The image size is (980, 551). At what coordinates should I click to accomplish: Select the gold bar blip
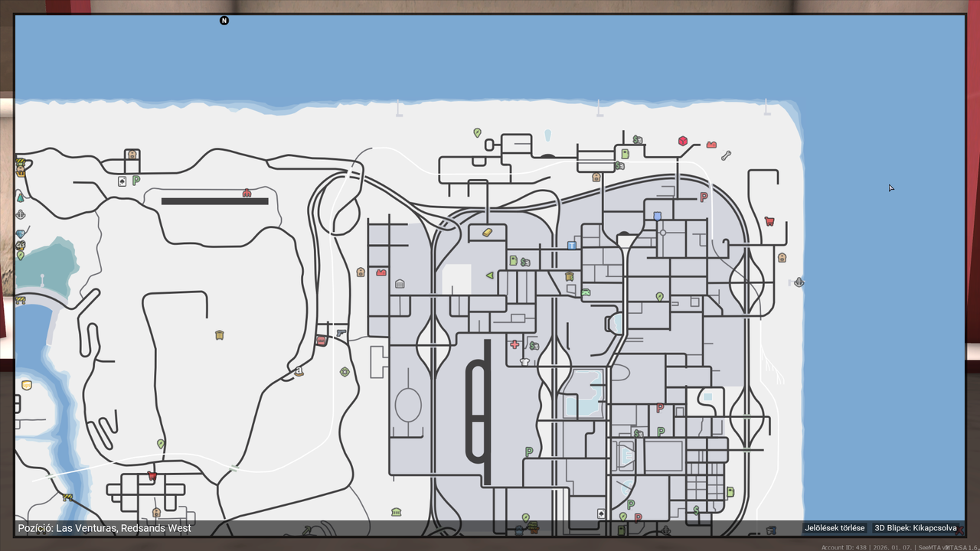tap(487, 233)
